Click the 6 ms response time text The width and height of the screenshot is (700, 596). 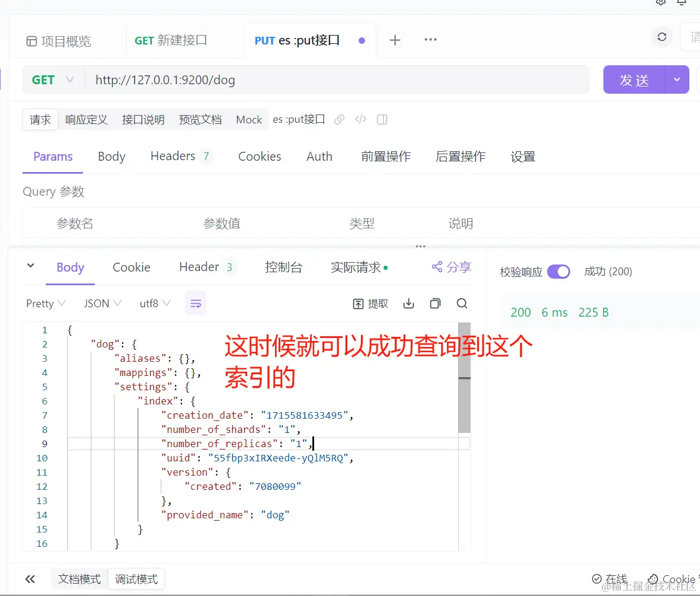[554, 313]
